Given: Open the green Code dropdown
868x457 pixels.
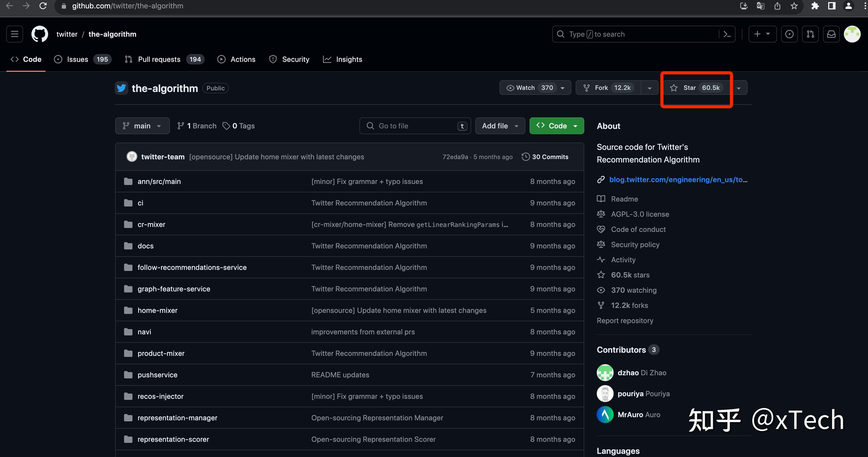Looking at the screenshot, I should 557,126.
